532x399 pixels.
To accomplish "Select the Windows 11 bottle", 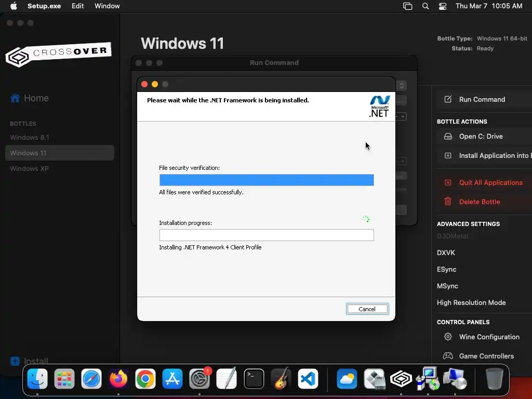I will (60, 153).
